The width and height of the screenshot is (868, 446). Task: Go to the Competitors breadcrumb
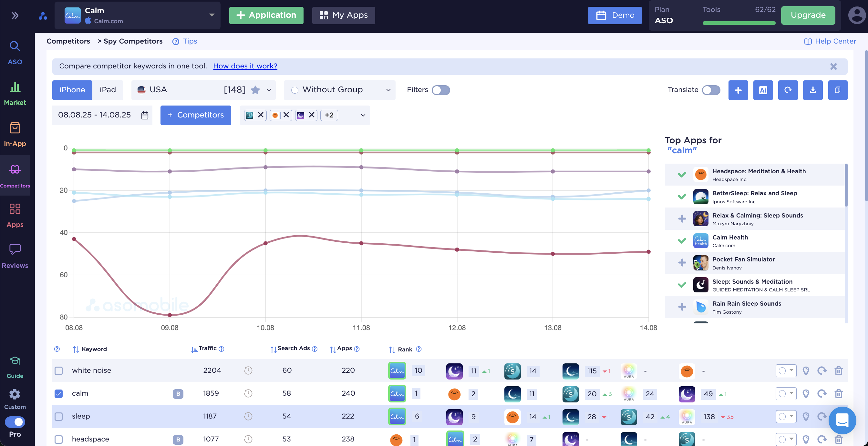68,41
